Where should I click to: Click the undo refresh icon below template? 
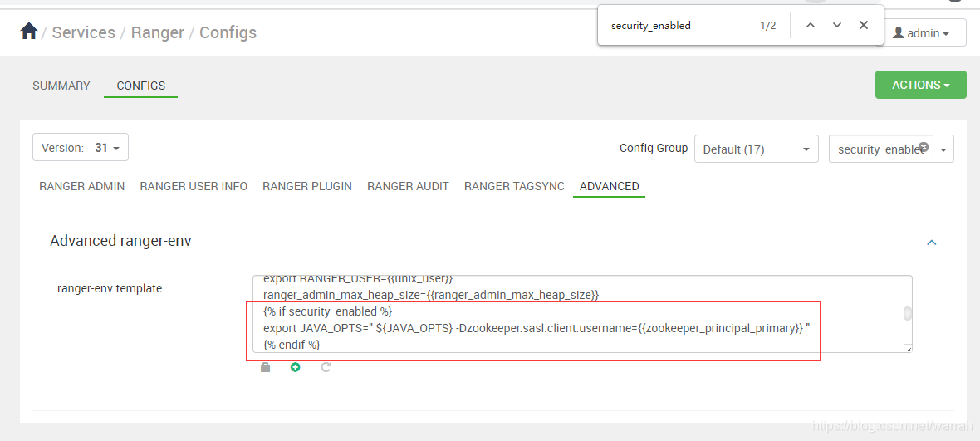(326, 367)
